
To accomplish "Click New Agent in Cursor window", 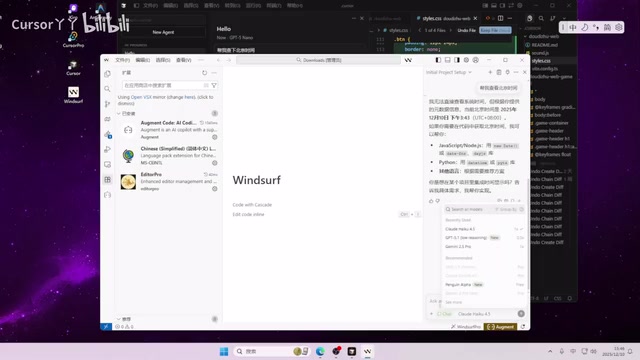I will pyautogui.click(x=163, y=32).
